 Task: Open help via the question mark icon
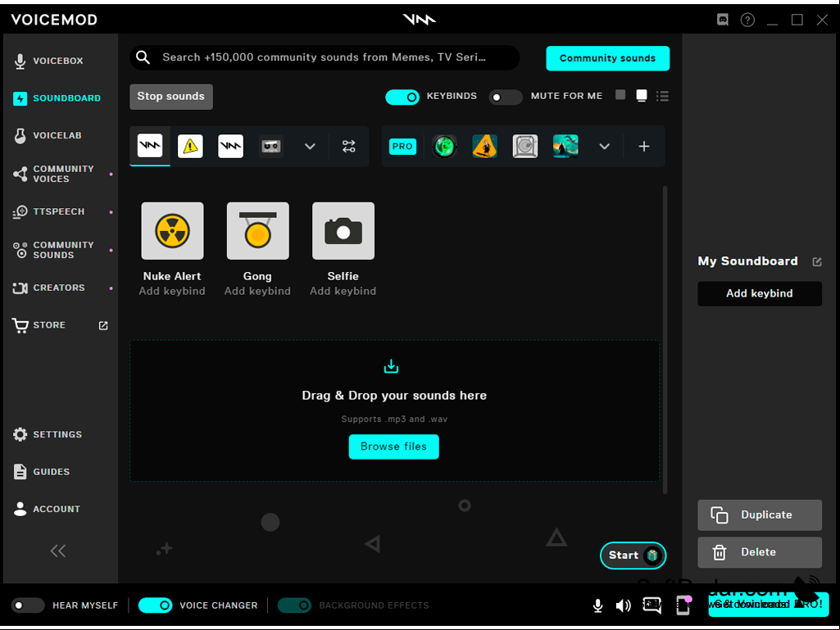[747, 20]
